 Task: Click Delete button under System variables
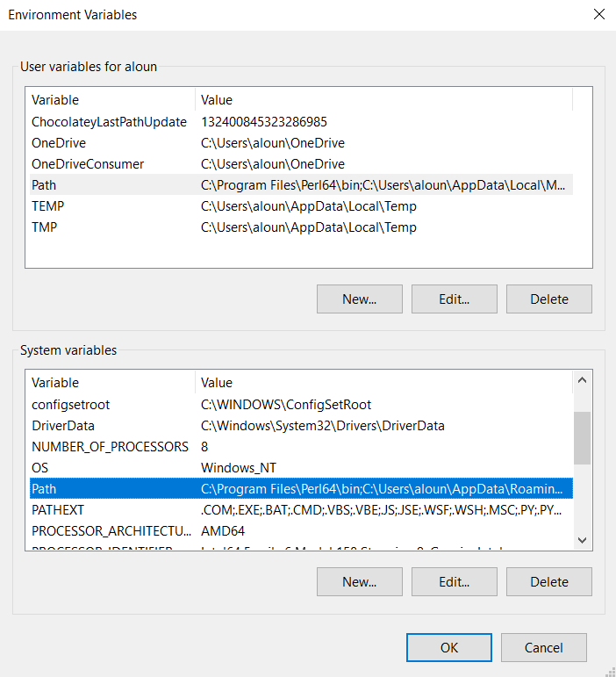click(x=548, y=581)
